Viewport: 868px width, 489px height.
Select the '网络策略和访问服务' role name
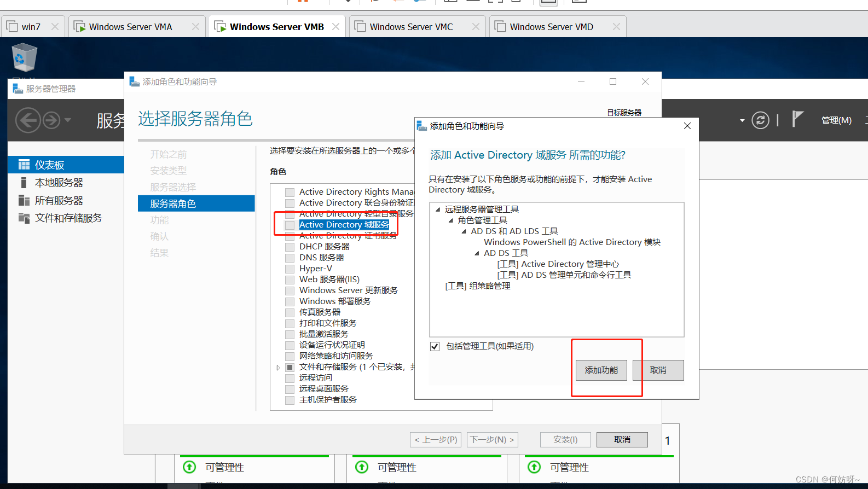click(336, 356)
